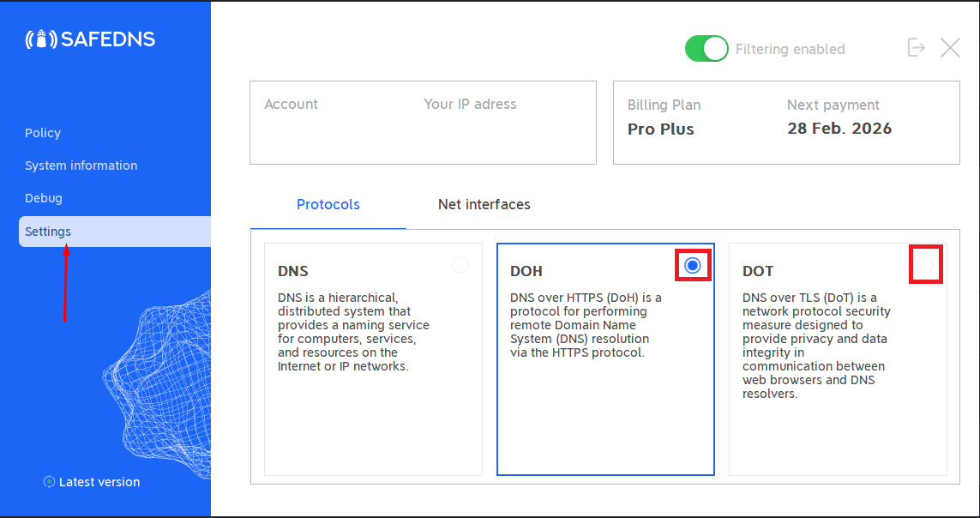Screen dimensions: 980x518
Task: Close the SafeDNS window with X
Action: [950, 48]
